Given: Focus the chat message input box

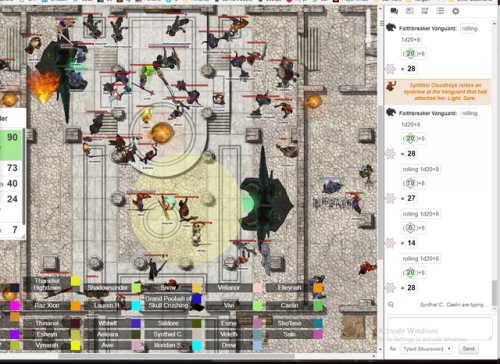Looking at the screenshot, I should click(440, 329).
